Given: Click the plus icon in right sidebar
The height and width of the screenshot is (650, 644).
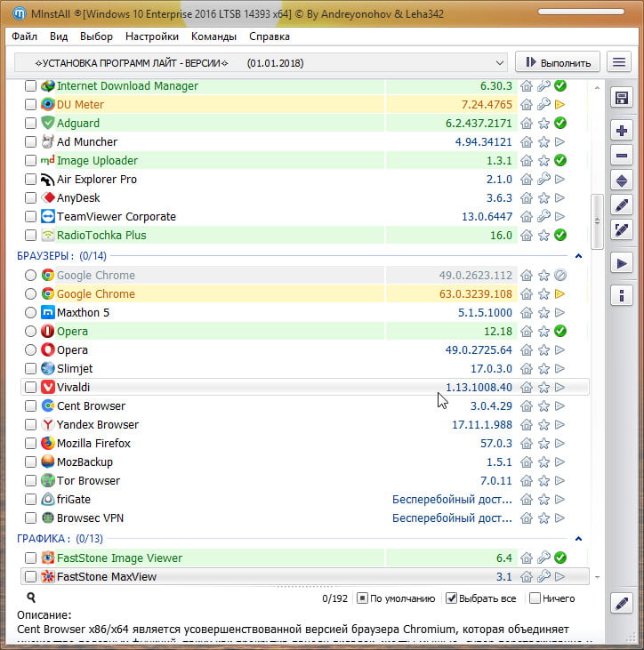Looking at the screenshot, I should click(623, 131).
